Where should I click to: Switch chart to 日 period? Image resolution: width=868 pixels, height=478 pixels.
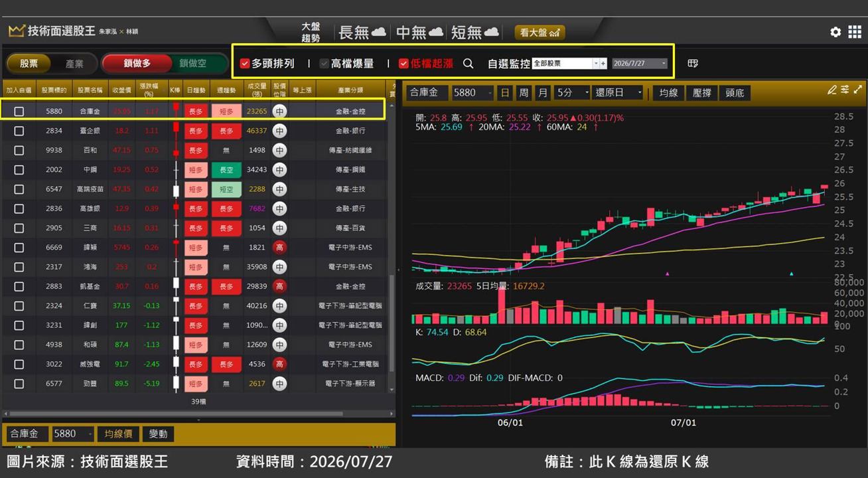(505, 93)
